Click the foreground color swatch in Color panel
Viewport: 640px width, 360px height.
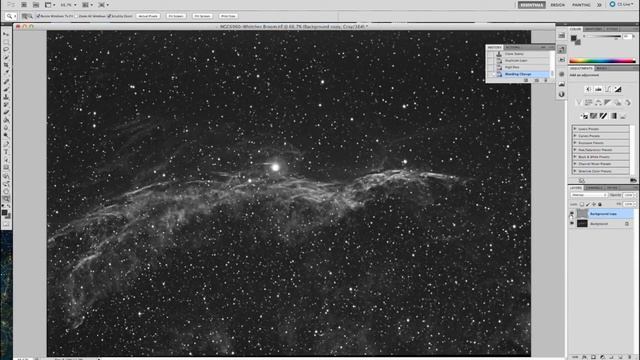click(x=573, y=38)
